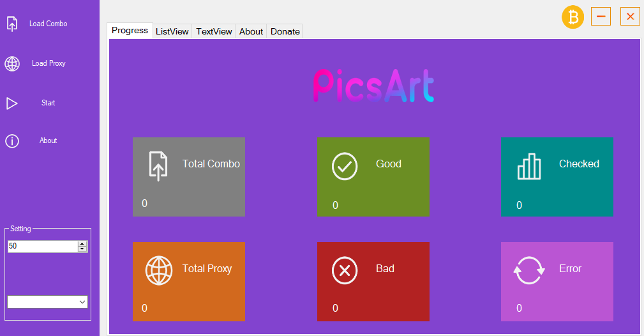Click the Good count value 0
The width and height of the screenshot is (644, 336).
click(335, 205)
